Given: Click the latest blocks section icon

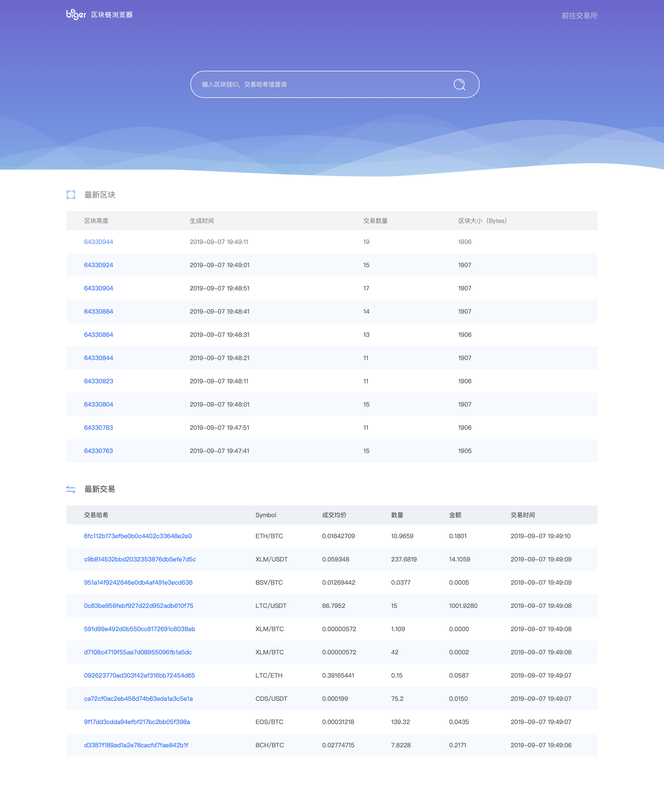Looking at the screenshot, I should tap(71, 195).
